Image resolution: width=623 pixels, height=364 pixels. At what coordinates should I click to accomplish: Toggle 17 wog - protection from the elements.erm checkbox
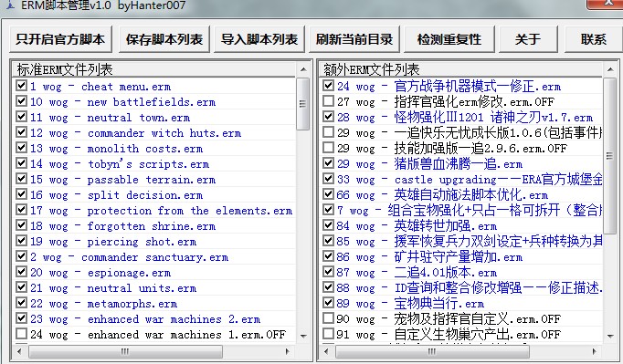tap(21, 210)
